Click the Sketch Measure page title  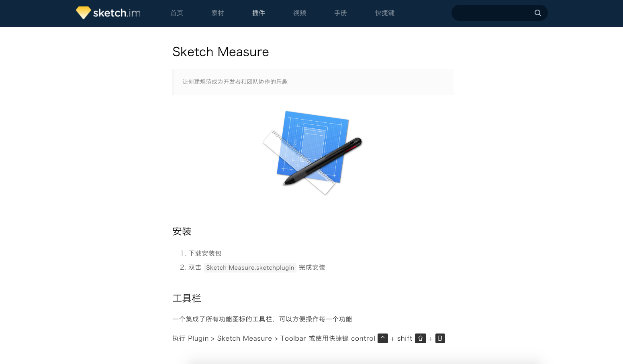[x=221, y=52]
